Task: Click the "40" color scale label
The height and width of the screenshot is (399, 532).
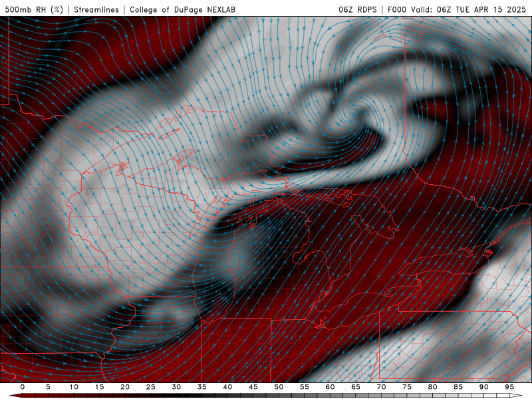Action: (x=227, y=387)
